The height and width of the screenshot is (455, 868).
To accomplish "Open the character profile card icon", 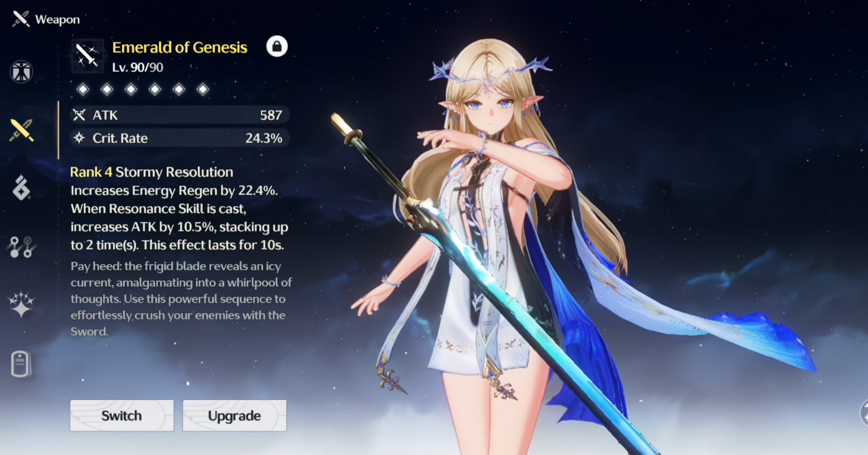I will [x=21, y=364].
